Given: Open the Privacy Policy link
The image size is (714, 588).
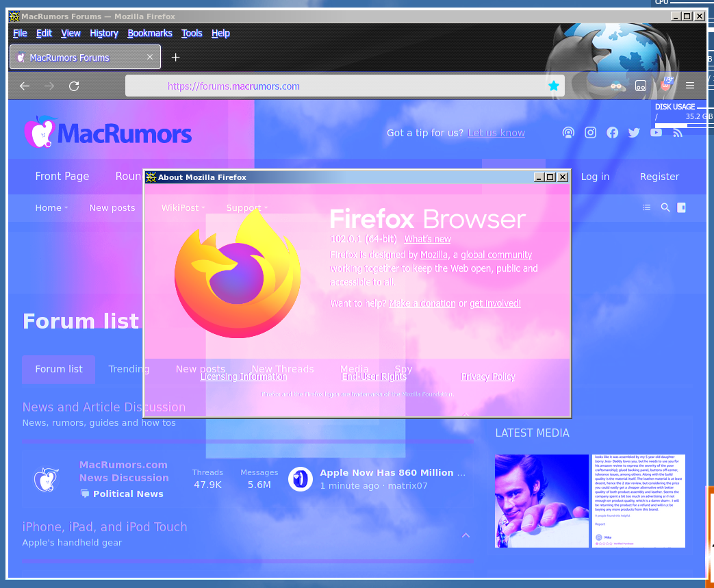Looking at the screenshot, I should click(x=487, y=376).
